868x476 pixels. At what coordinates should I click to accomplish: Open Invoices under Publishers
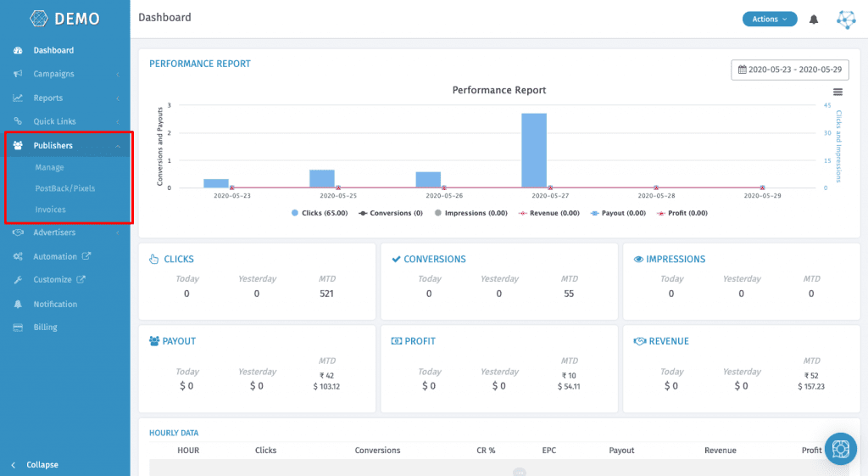click(50, 210)
